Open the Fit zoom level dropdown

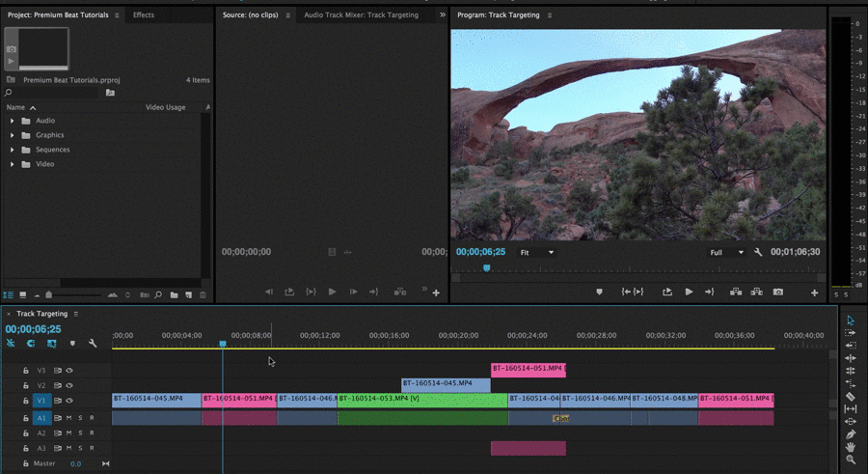coord(537,253)
